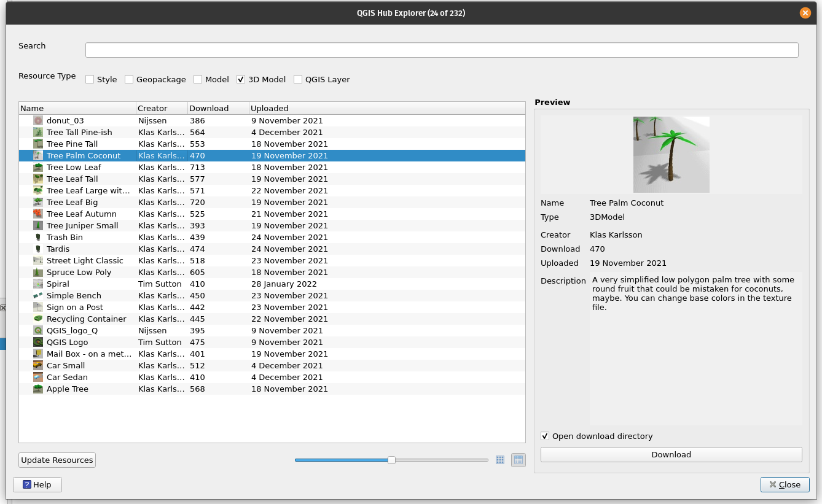
Task: Click the Simple Bench model icon
Action: pyautogui.click(x=38, y=296)
